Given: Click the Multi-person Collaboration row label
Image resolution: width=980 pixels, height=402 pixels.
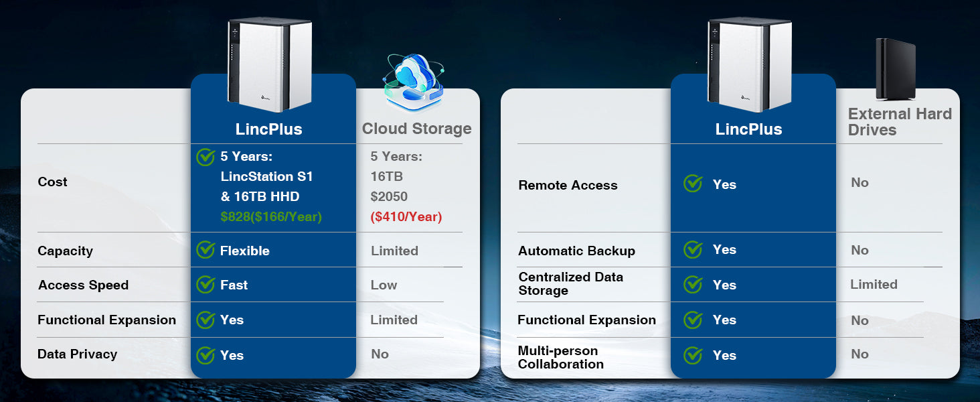Looking at the screenshot, I should 560,357.
